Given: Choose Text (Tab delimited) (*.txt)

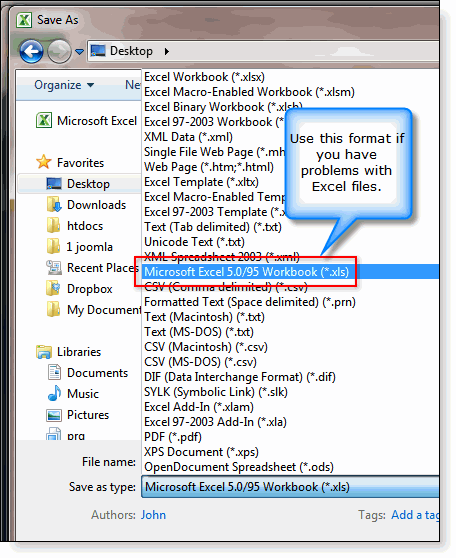Looking at the screenshot, I should click(x=213, y=227).
